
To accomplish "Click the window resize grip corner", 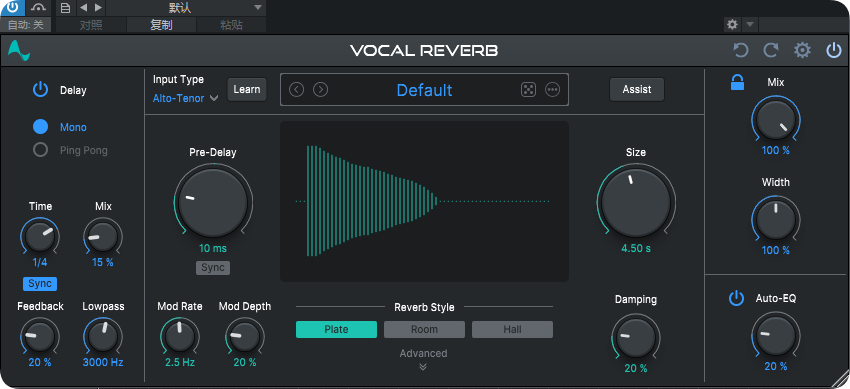I will (x=840, y=379).
